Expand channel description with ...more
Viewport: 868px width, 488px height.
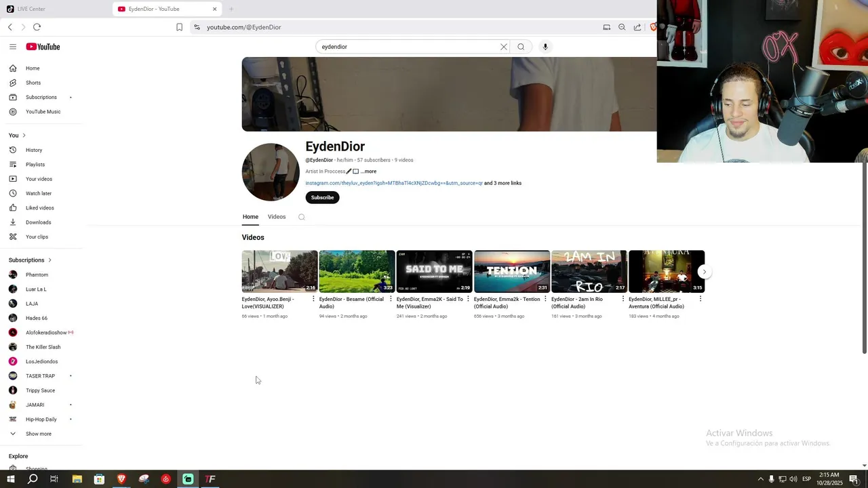coord(368,171)
